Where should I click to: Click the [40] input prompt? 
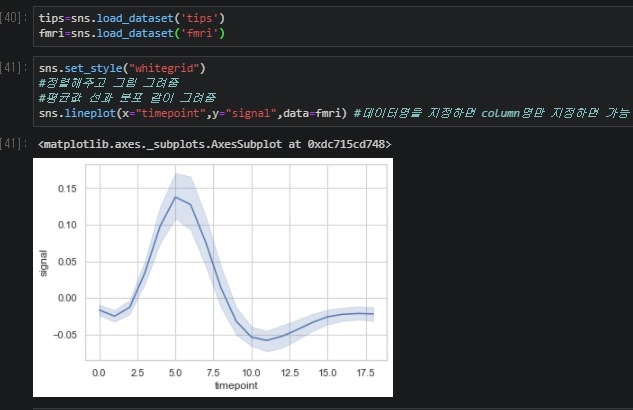click(x=14, y=18)
